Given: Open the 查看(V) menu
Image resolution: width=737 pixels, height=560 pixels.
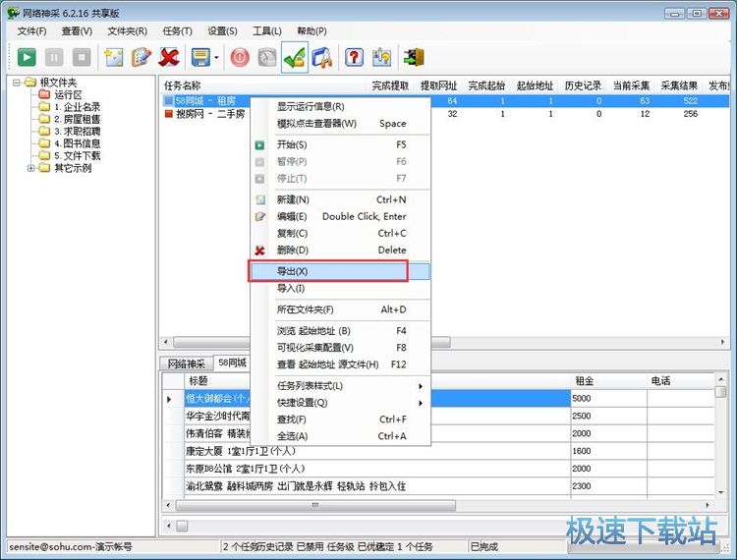Looking at the screenshot, I should point(77,31).
